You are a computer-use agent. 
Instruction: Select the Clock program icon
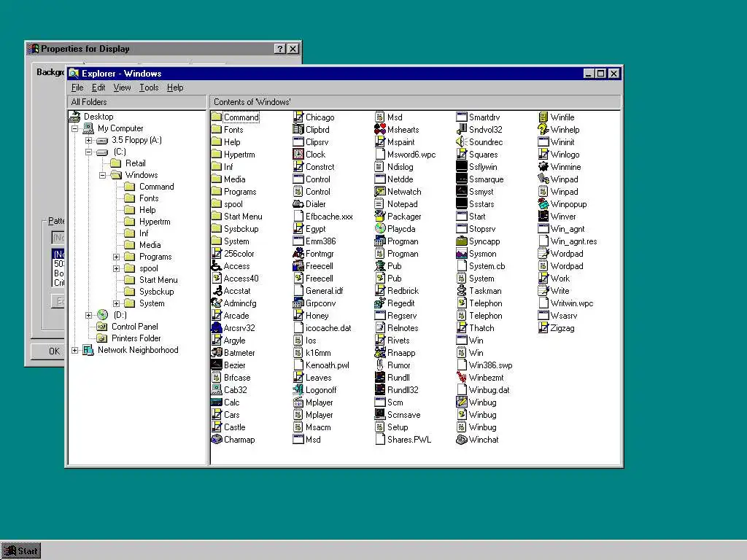pos(298,155)
